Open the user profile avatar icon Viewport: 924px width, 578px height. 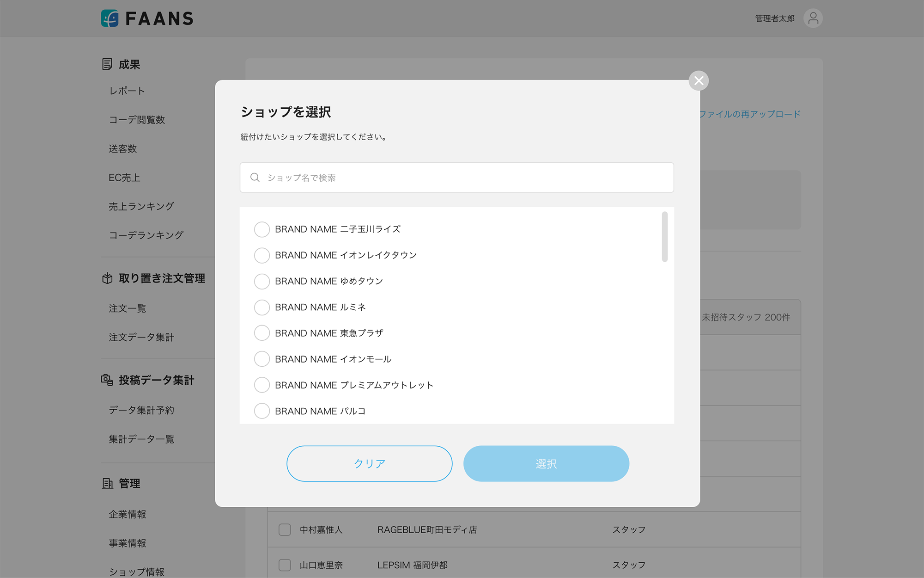click(813, 18)
